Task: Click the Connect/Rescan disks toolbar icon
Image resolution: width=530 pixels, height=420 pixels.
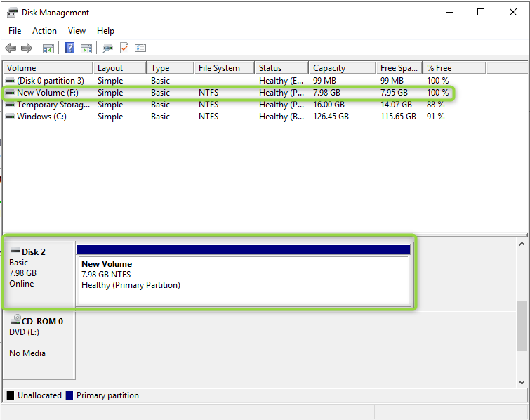Action: [108, 48]
